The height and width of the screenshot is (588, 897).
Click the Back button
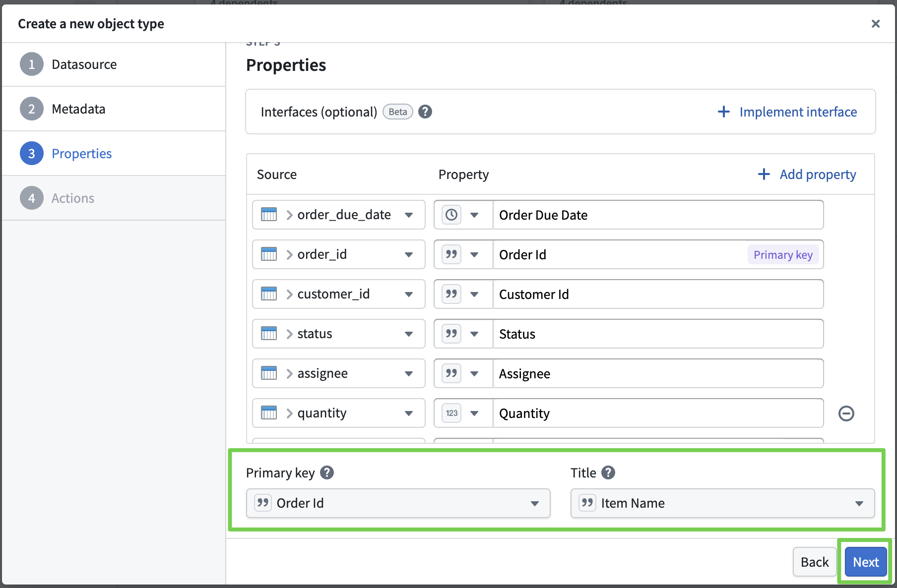814,562
